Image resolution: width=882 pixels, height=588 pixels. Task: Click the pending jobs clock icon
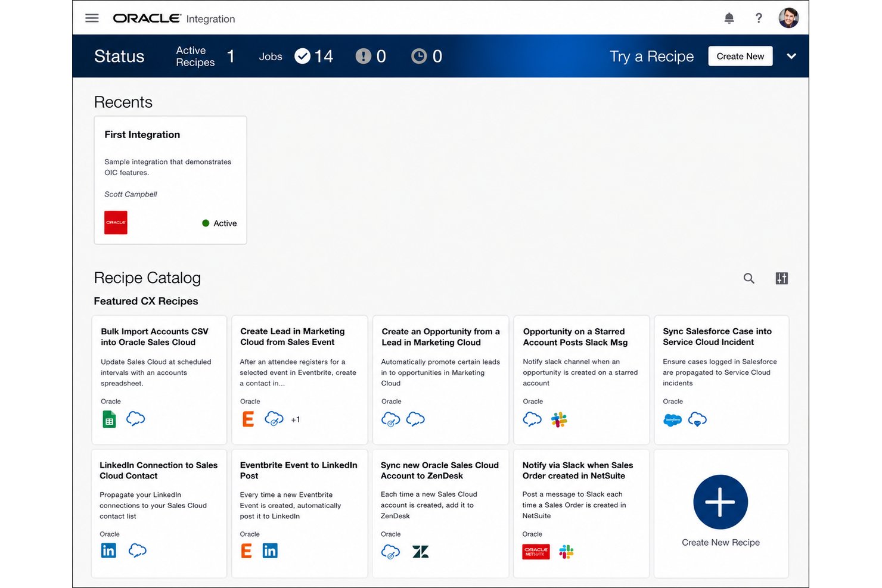tap(419, 56)
